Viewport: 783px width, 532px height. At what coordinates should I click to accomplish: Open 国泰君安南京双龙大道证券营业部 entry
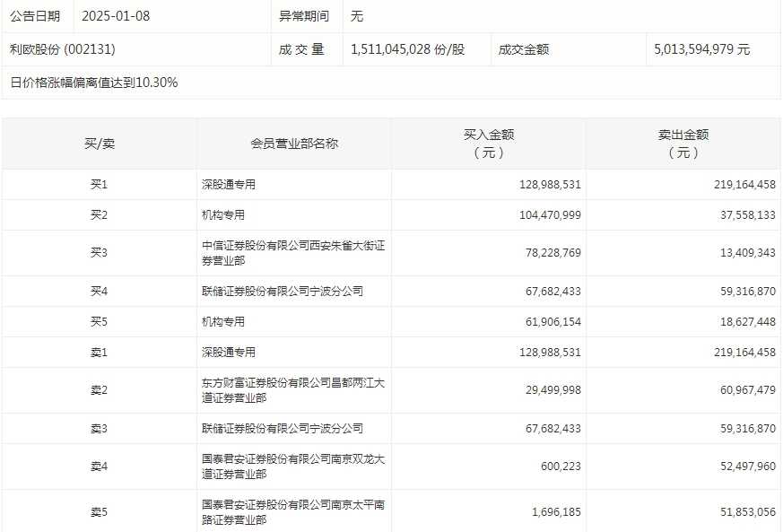293,467
